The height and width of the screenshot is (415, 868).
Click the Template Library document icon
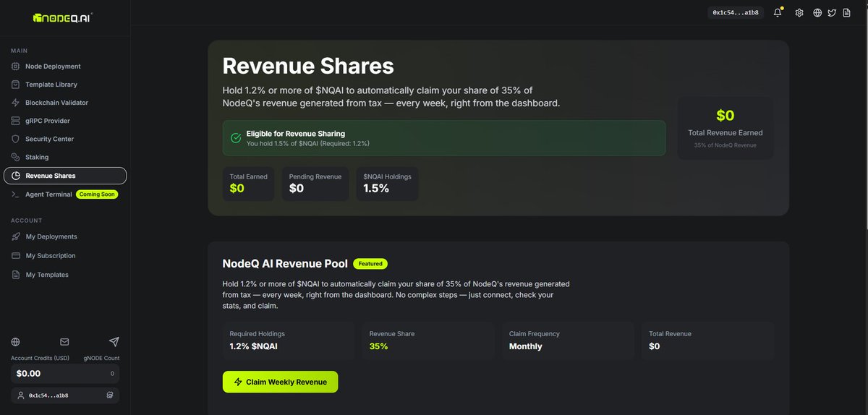point(16,85)
